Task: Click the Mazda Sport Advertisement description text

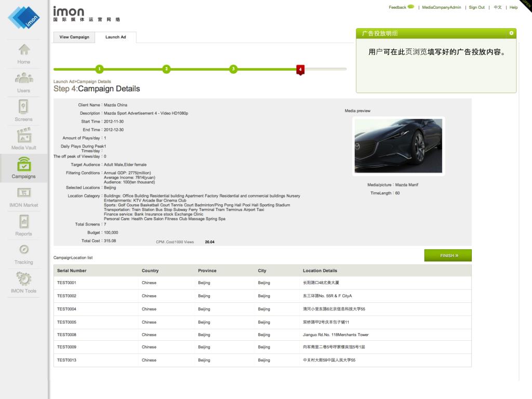Action: 146,113
